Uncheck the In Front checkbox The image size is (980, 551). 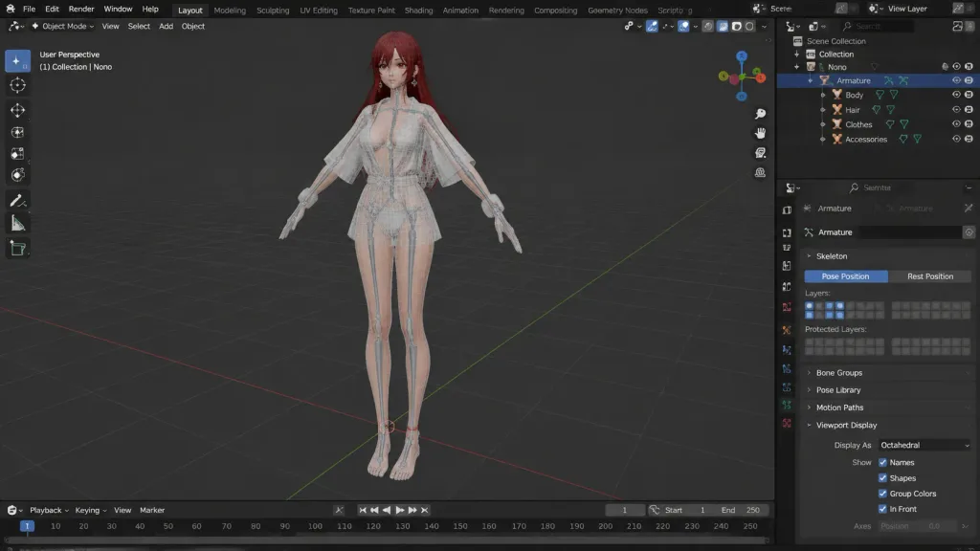[x=882, y=509]
